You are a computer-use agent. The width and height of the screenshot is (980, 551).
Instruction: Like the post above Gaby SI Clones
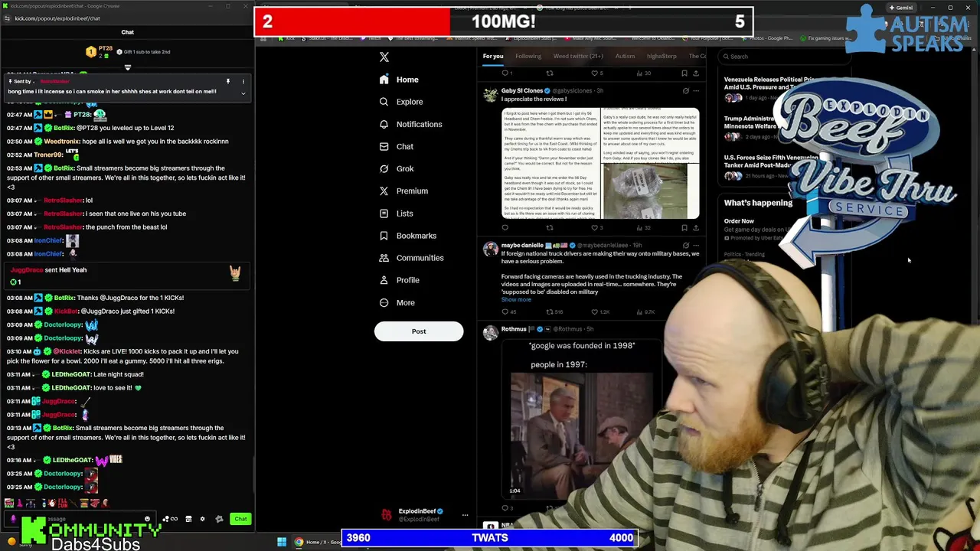(x=595, y=73)
